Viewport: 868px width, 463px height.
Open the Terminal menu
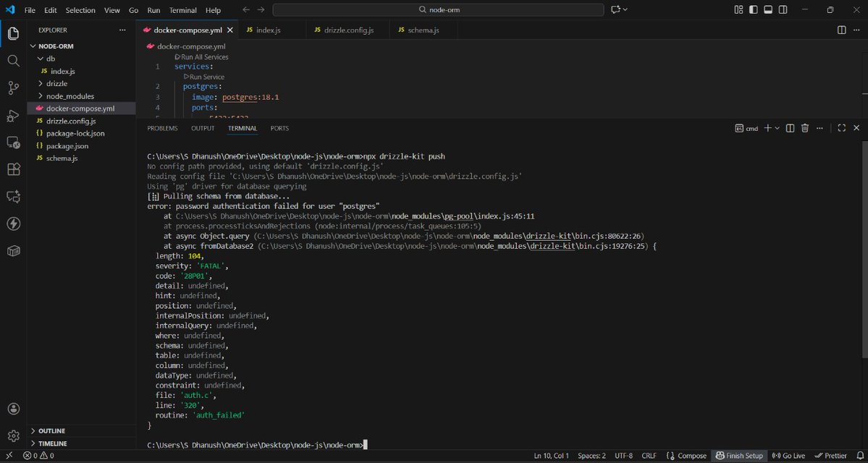(182, 10)
